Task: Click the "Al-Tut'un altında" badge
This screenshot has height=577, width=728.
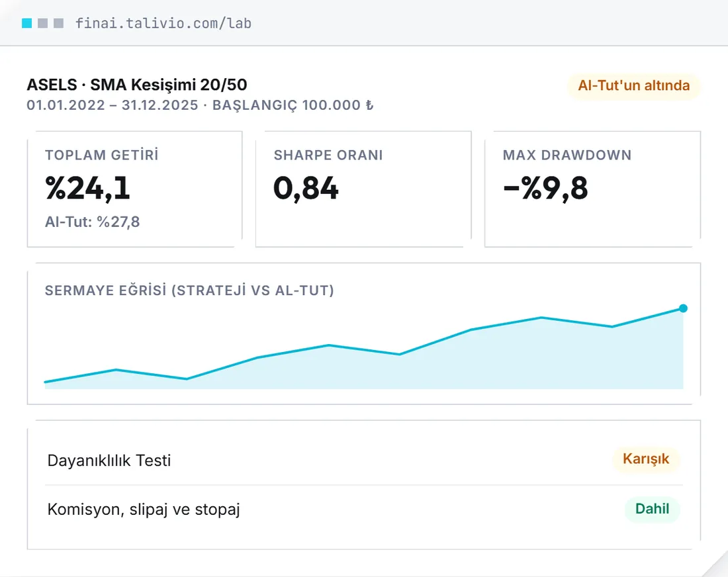Action: 634,85
